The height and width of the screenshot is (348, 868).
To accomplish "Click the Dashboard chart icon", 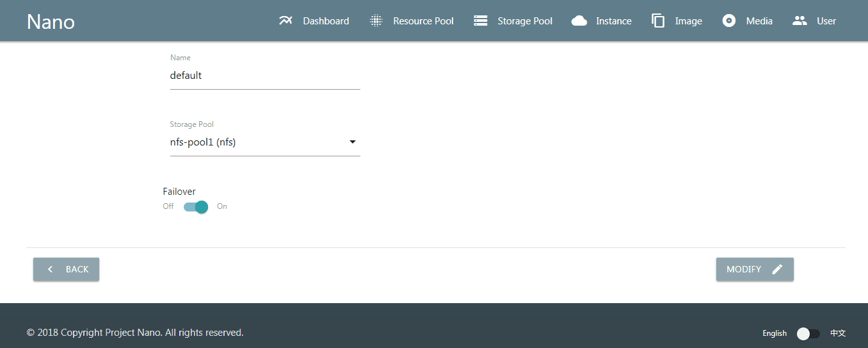I will pyautogui.click(x=285, y=21).
